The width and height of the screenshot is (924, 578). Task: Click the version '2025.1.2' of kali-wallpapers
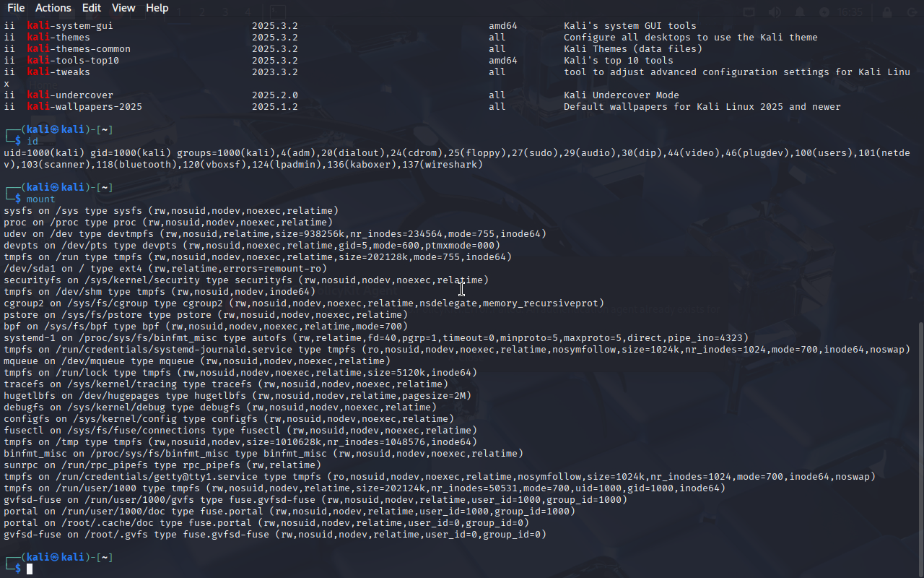[x=275, y=107]
